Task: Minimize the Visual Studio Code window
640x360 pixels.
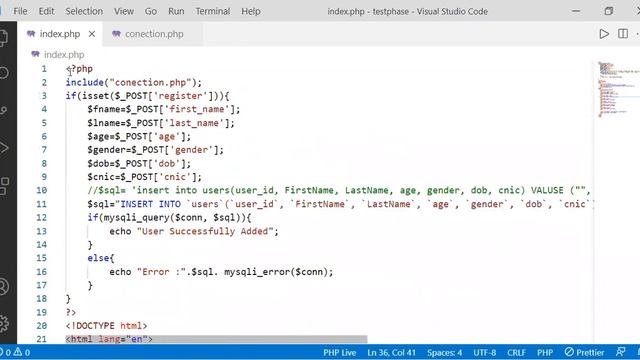Action: (576, 11)
